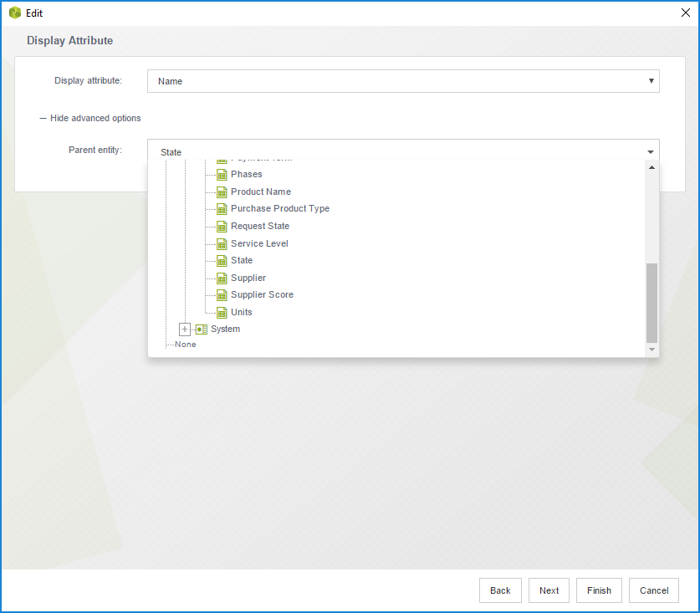This screenshot has height=613, width=700.
Task: Pick the Supplier Score entry
Action: (x=262, y=294)
